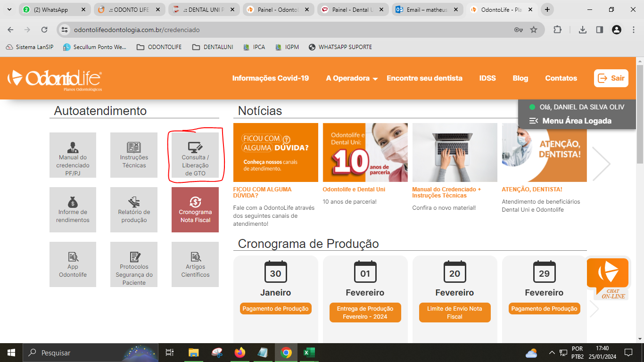Open the Chat On-line widget
The image size is (644, 362).
[x=608, y=279]
